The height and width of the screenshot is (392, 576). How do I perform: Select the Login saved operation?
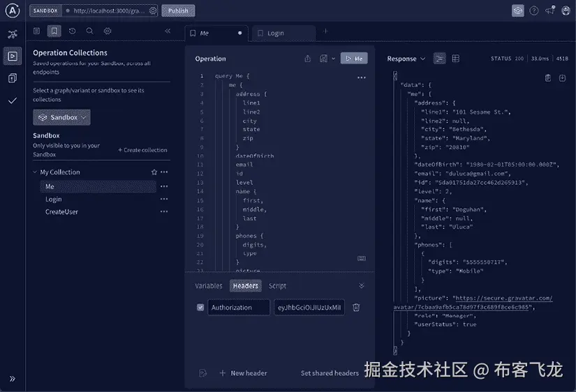click(54, 199)
